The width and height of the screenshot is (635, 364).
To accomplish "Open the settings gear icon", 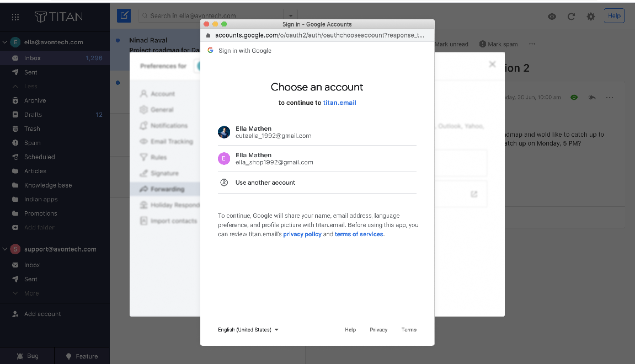I will 591,17.
